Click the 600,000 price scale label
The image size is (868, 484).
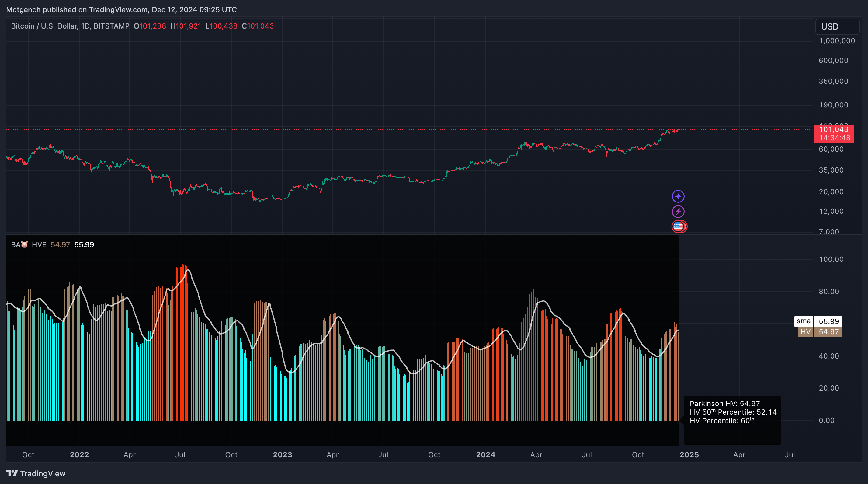[x=833, y=60]
